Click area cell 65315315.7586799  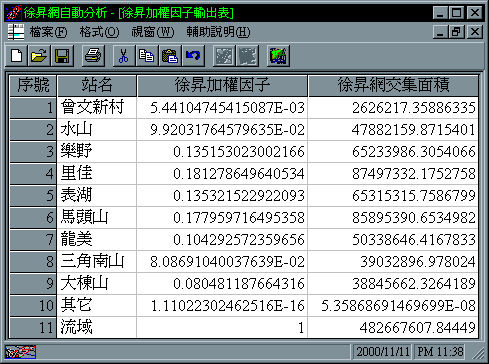click(393, 196)
